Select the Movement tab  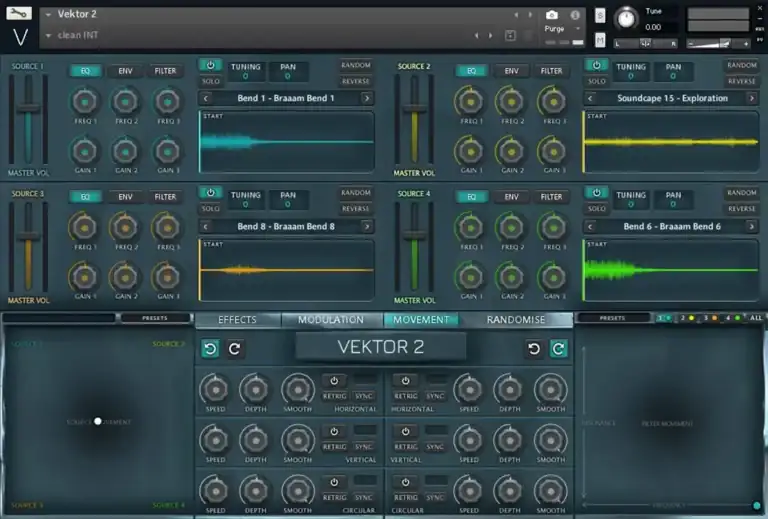coord(421,320)
